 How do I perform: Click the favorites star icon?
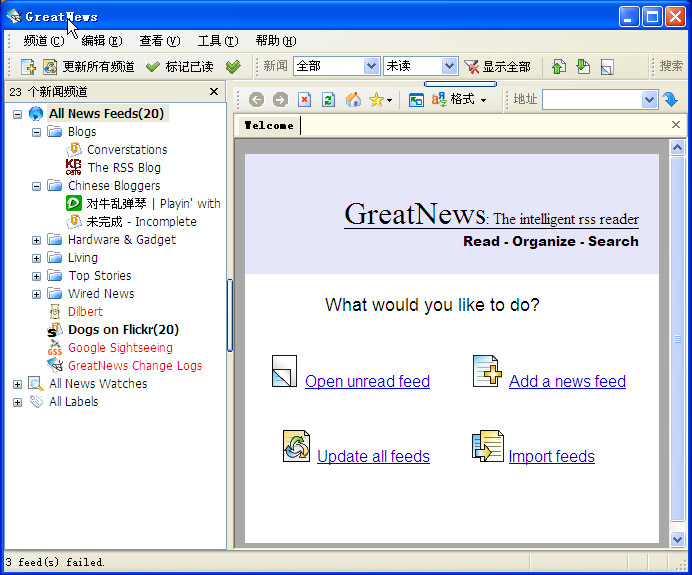tap(376, 100)
